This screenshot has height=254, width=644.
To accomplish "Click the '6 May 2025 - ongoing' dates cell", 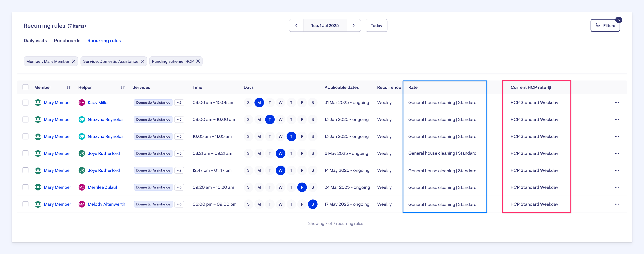I will click(346, 153).
